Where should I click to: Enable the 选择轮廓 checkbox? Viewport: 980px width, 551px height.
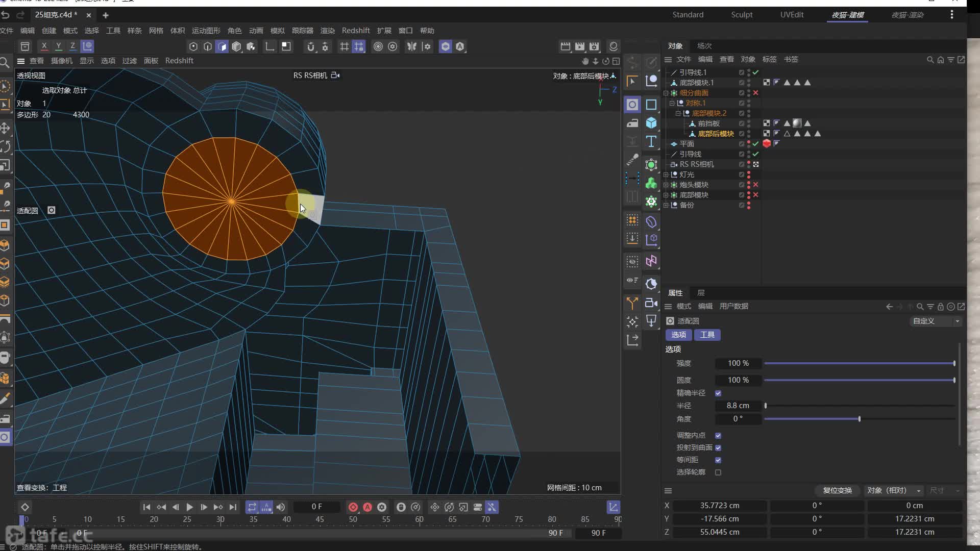[x=718, y=472]
